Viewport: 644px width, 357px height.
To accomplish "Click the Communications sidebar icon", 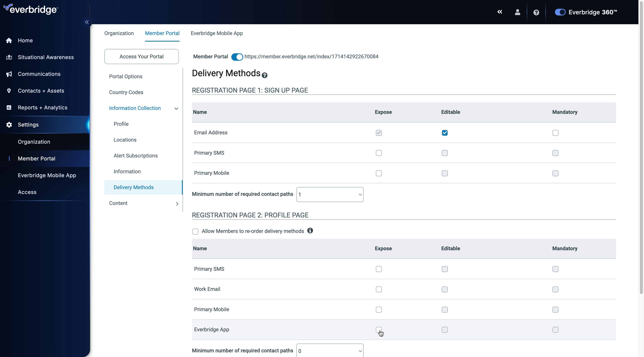I will (x=10, y=74).
